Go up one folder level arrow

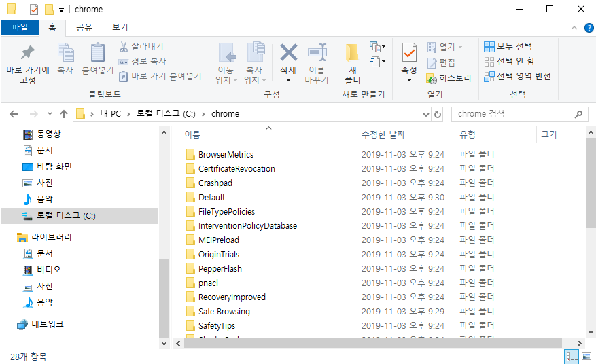[64, 114]
